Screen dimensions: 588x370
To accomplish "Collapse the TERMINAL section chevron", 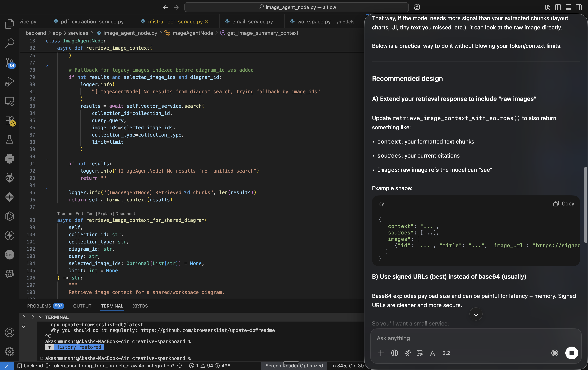I will click(x=41, y=317).
